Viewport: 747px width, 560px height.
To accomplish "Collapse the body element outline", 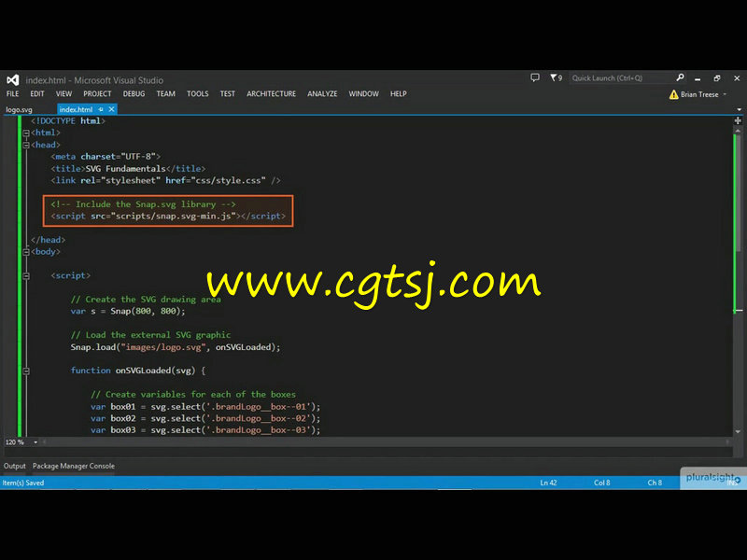I will 26,252.
